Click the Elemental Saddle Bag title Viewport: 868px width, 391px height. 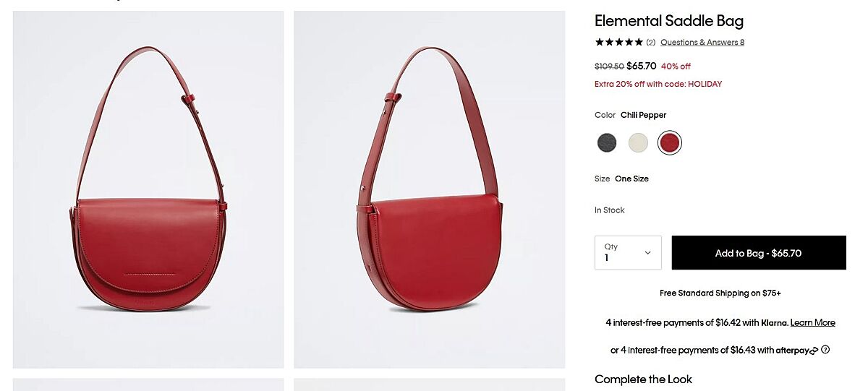click(x=668, y=21)
